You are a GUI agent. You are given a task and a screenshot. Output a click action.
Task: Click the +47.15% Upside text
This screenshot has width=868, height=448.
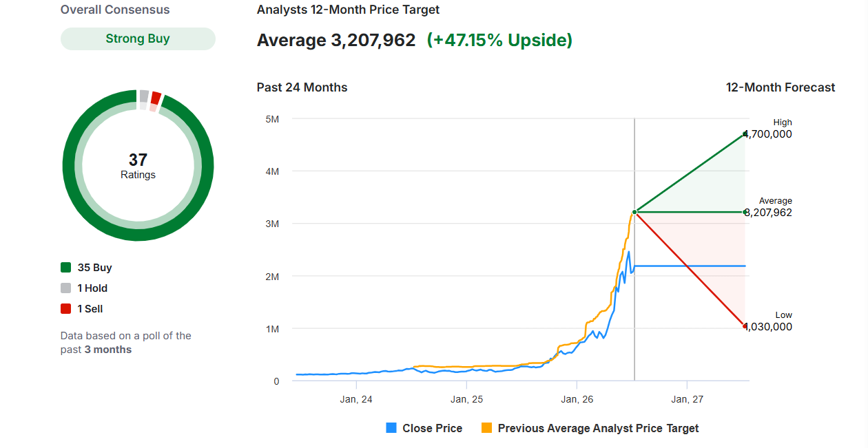[499, 40]
